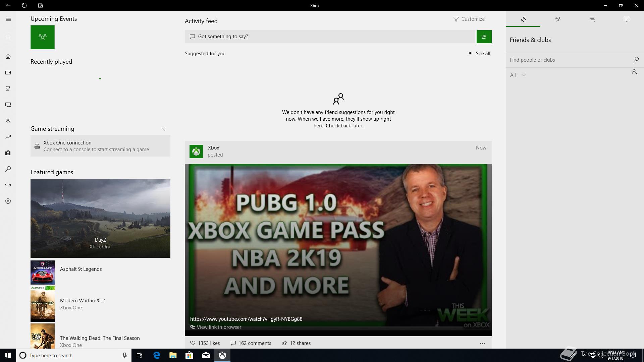
Task: Open Mail app from taskbar
Action: (206, 355)
